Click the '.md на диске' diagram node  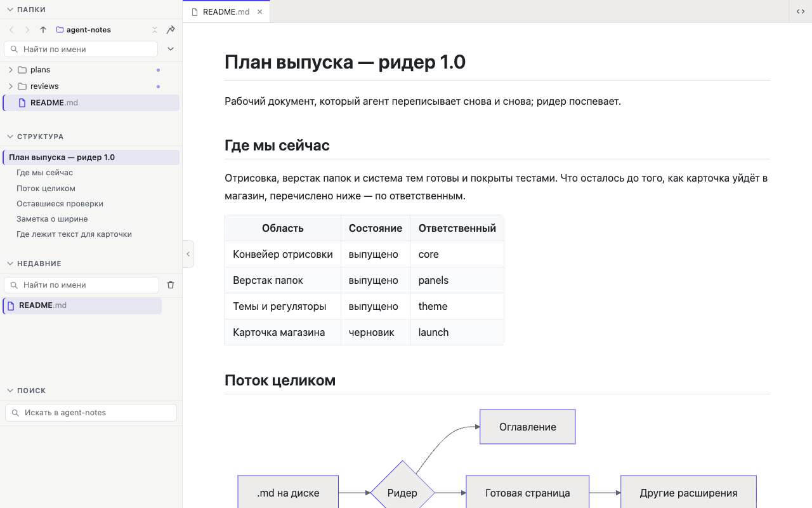288,493
